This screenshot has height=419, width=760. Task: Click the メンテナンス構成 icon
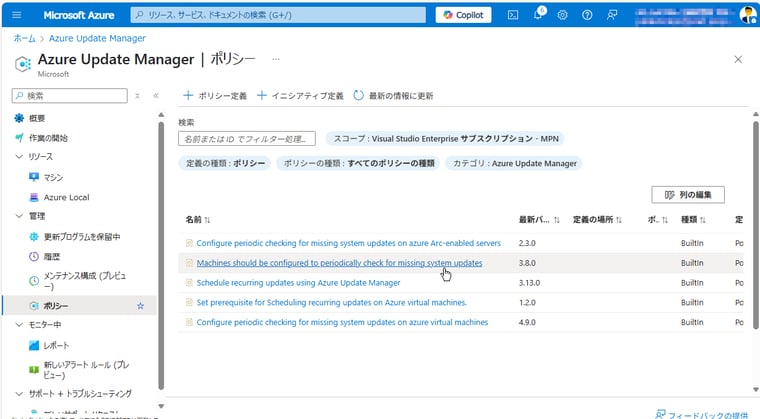tap(34, 281)
